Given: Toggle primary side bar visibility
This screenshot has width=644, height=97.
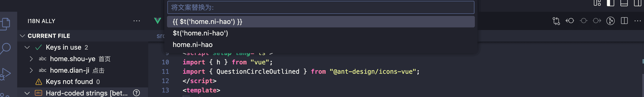Looking at the screenshot, I should click(x=611, y=3).
